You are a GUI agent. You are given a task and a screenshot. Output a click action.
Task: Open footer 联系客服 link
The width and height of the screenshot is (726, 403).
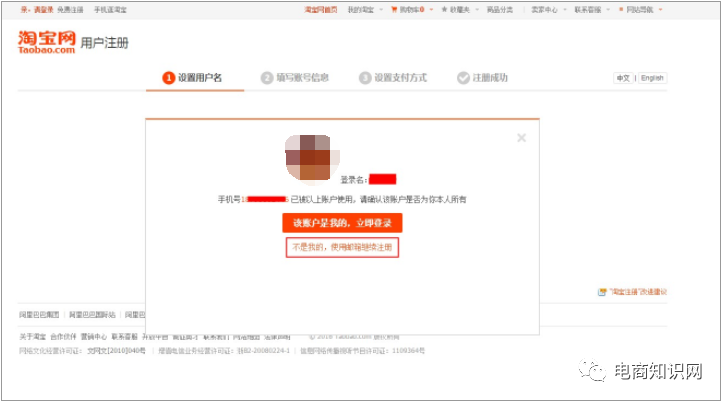coord(125,337)
